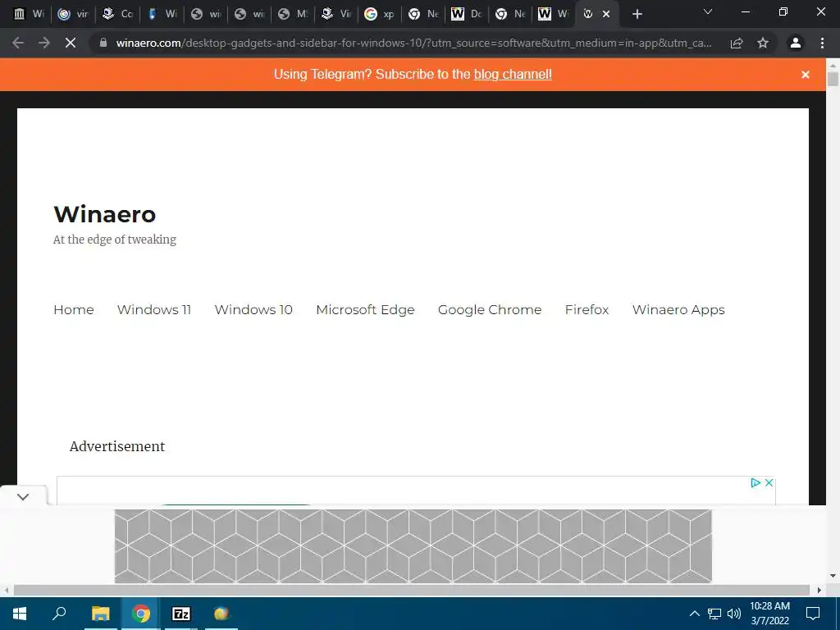Open a new tab with plus button
This screenshot has width=840, height=630.
point(637,14)
